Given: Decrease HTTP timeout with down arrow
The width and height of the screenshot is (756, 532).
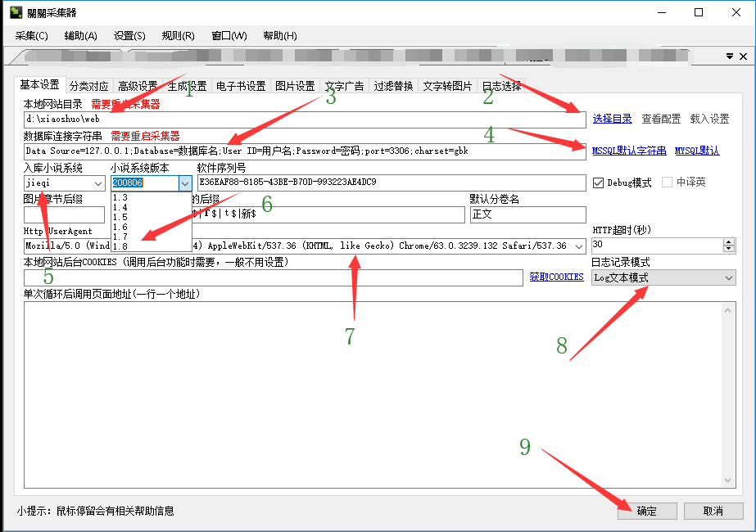Looking at the screenshot, I should [x=729, y=249].
